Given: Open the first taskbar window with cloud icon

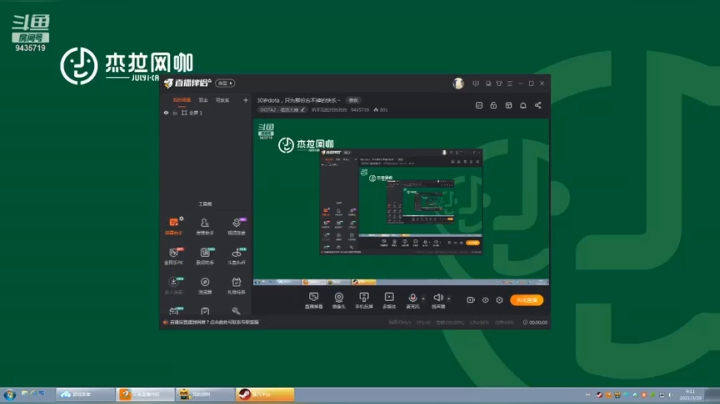Looking at the screenshot, I should pyautogui.click(x=85, y=394).
